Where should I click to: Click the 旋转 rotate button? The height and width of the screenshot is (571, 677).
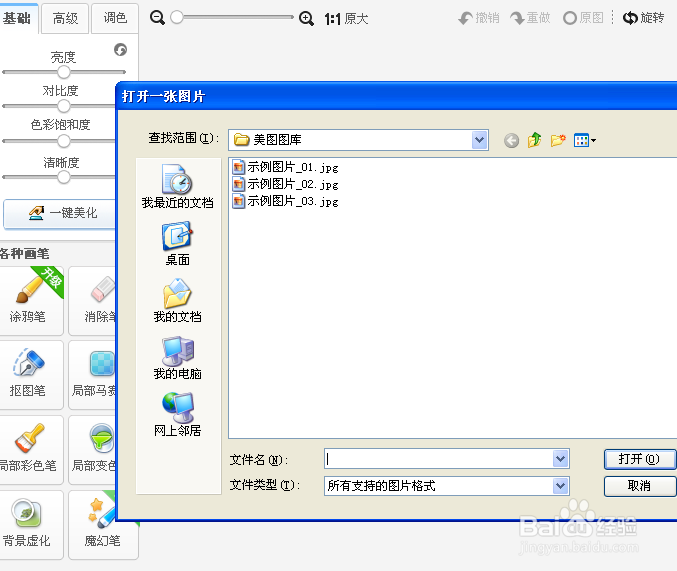click(x=643, y=18)
